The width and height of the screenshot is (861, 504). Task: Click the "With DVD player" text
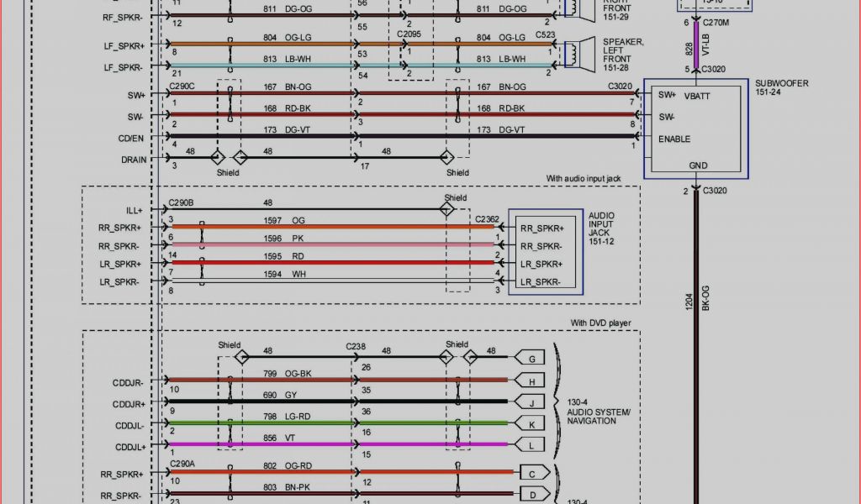click(x=600, y=323)
